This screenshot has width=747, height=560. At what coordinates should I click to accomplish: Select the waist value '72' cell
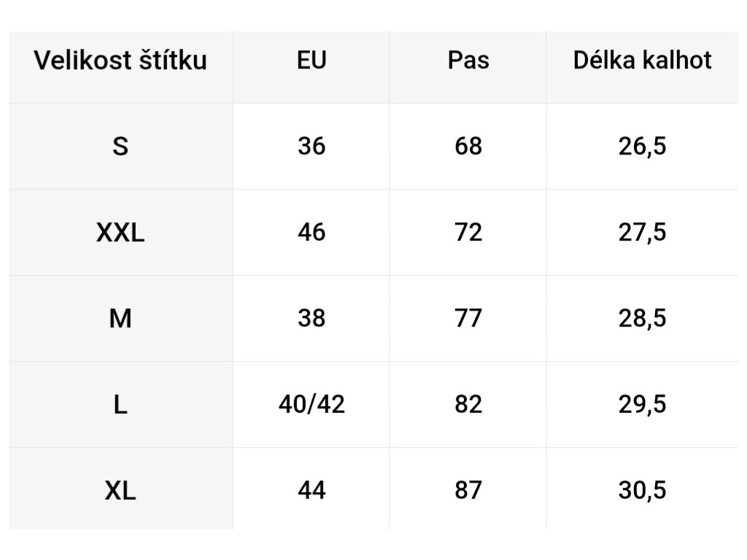click(x=468, y=233)
